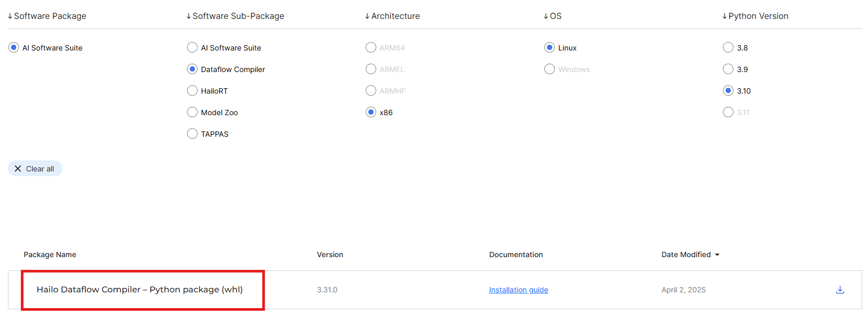Screen dimensions: 868x315
Task: Select ARMHF architecture radio
Action: pyautogui.click(x=371, y=91)
